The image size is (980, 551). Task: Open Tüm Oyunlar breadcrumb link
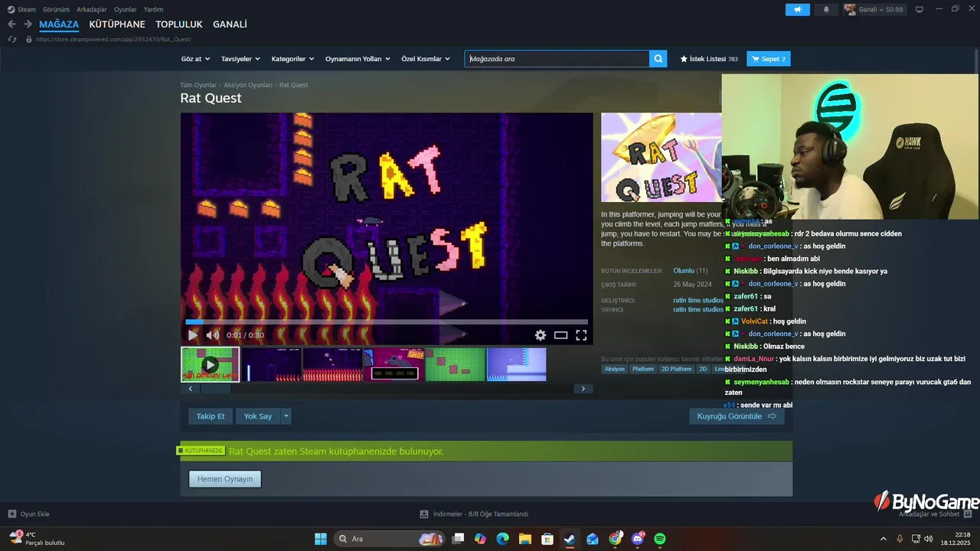(x=198, y=85)
